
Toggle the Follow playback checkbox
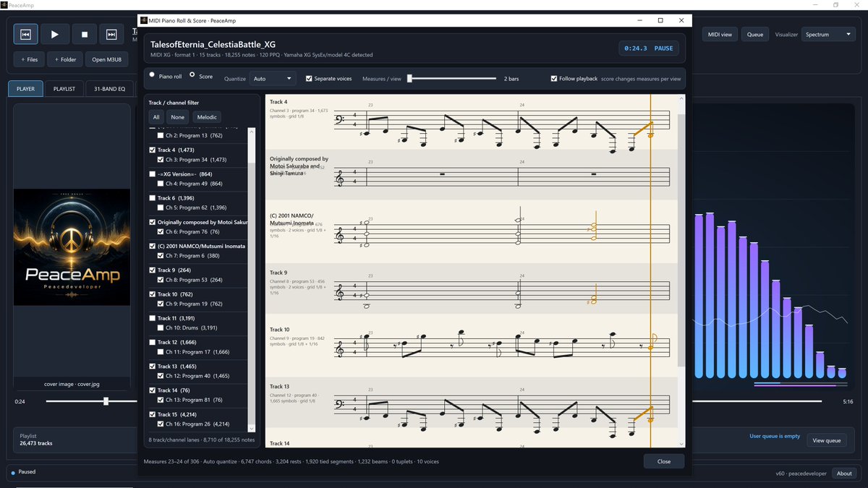point(554,78)
